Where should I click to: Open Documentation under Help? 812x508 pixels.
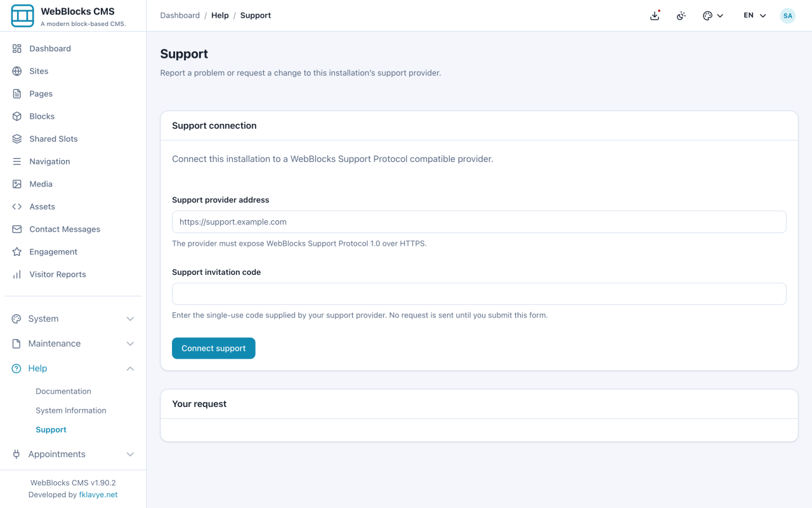click(63, 391)
